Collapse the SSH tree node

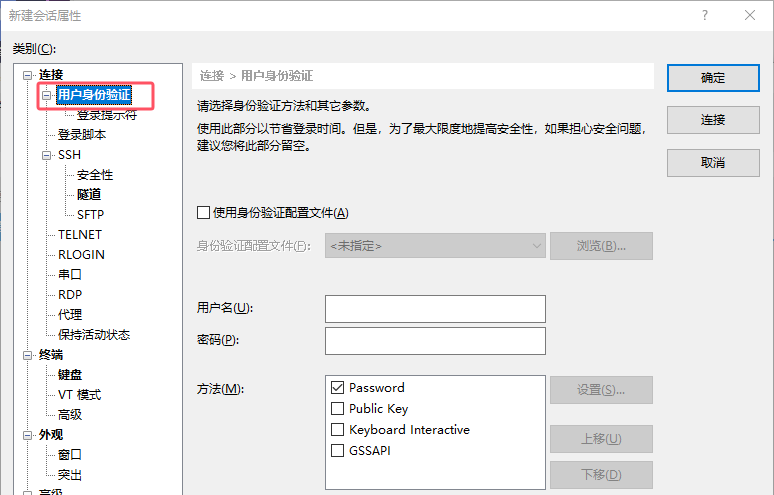pyautogui.click(x=47, y=155)
